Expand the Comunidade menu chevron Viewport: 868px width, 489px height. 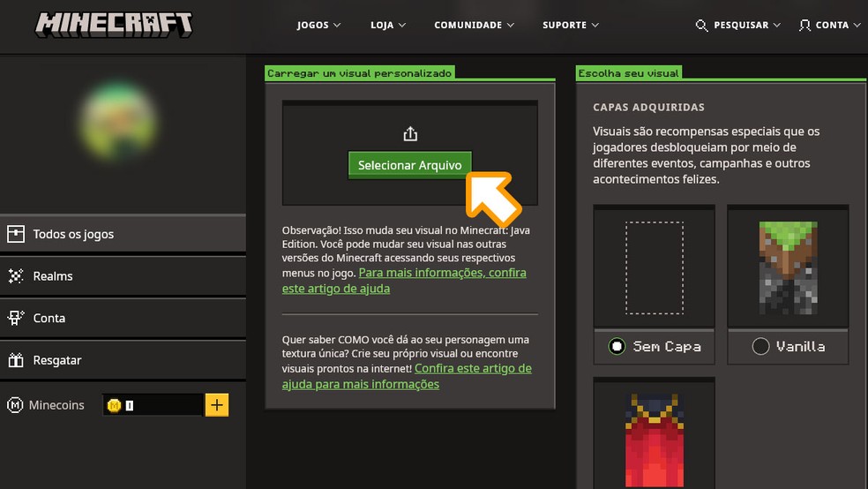coord(511,26)
